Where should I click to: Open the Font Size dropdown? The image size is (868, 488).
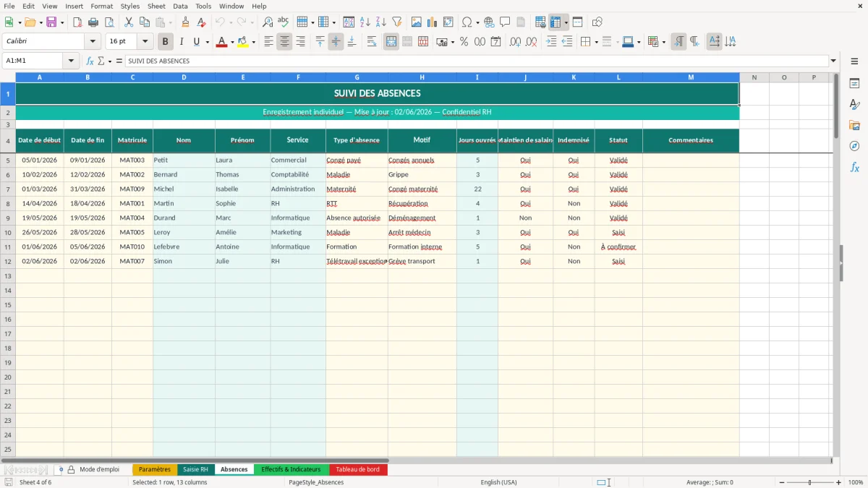pos(145,42)
